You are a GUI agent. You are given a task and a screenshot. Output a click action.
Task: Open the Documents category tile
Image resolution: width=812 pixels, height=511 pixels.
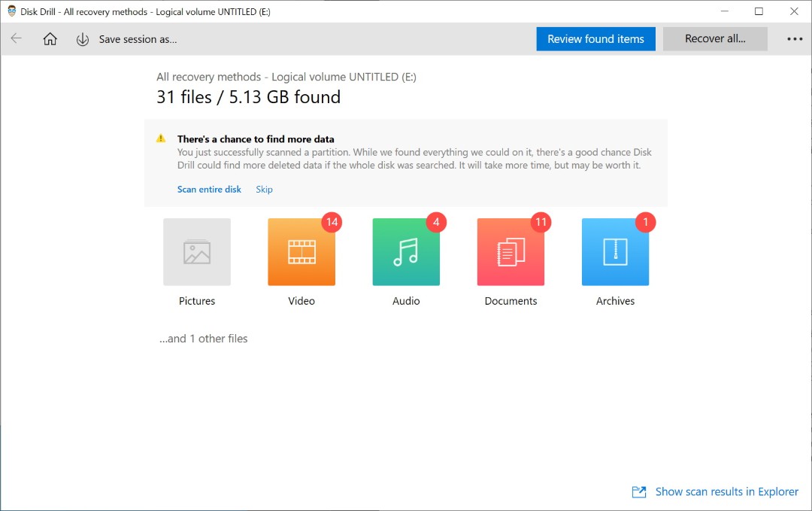click(511, 252)
